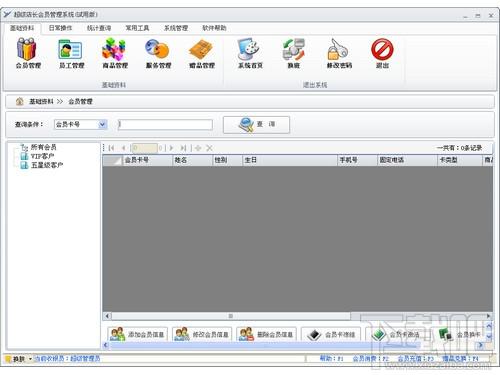Select 所有会员 tree node
This screenshot has width=500, height=375.
pyautogui.click(x=43, y=147)
